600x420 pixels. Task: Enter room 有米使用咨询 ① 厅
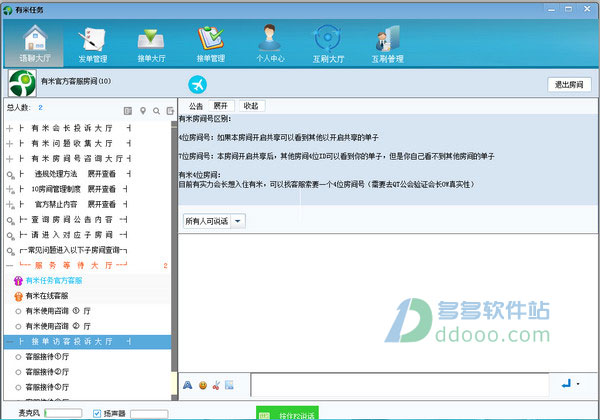coord(88,311)
